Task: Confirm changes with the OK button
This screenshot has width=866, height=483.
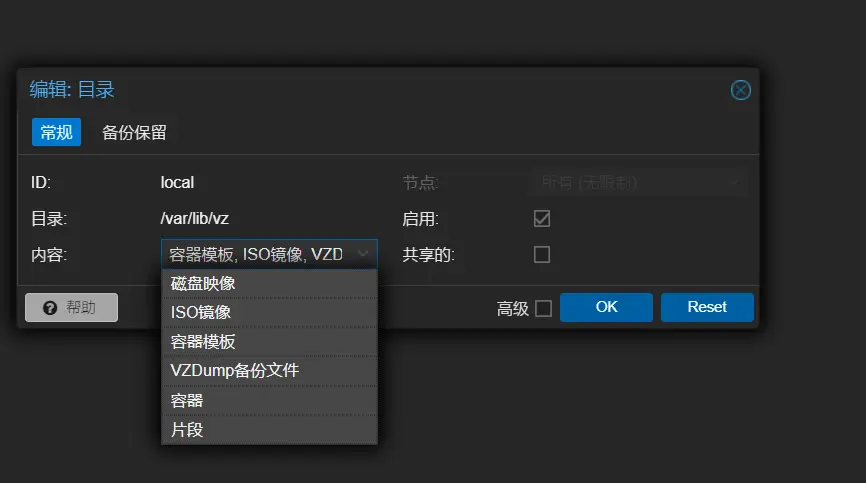Action: (x=606, y=308)
